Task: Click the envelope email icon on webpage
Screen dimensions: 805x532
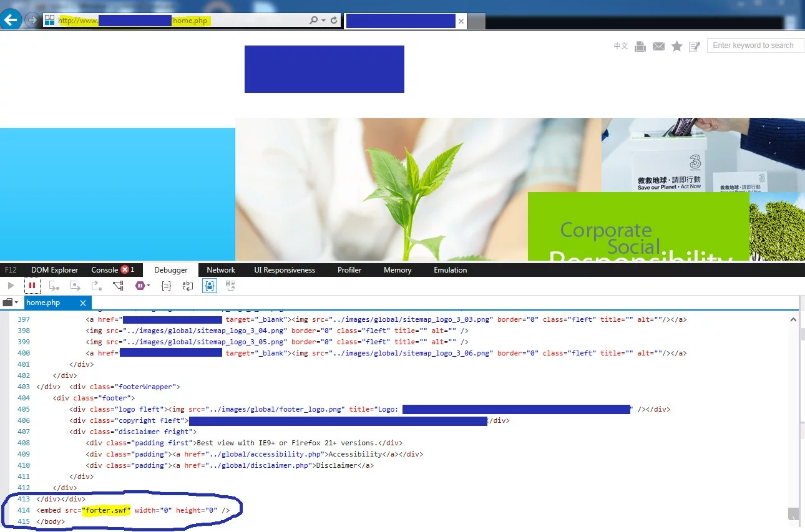Action: click(658, 46)
